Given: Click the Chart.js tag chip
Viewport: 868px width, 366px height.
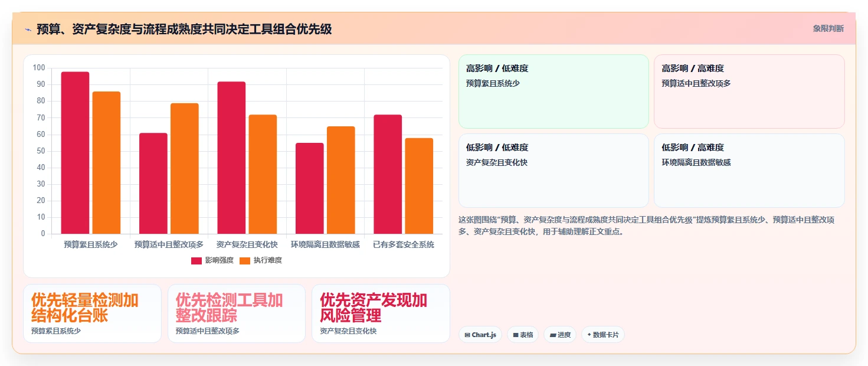Looking at the screenshot, I should point(480,335).
